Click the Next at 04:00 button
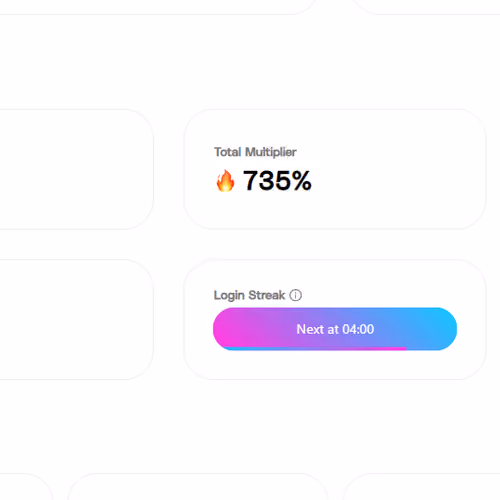 (335, 329)
